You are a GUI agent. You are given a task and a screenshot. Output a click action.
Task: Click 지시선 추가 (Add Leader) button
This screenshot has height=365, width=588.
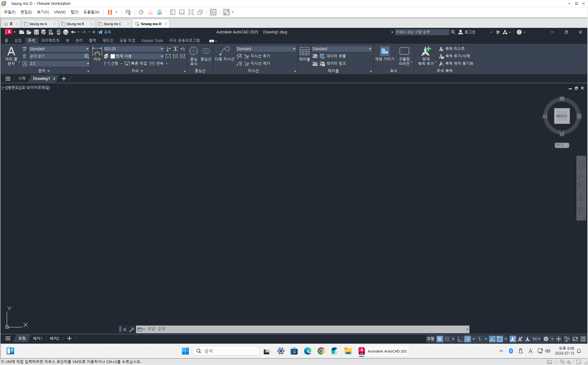tap(258, 56)
